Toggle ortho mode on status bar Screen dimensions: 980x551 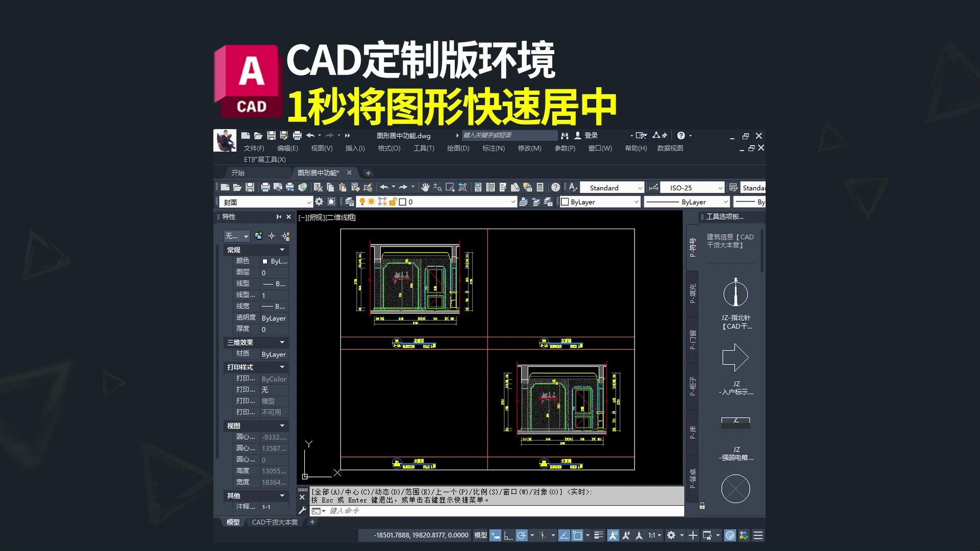tap(508, 535)
